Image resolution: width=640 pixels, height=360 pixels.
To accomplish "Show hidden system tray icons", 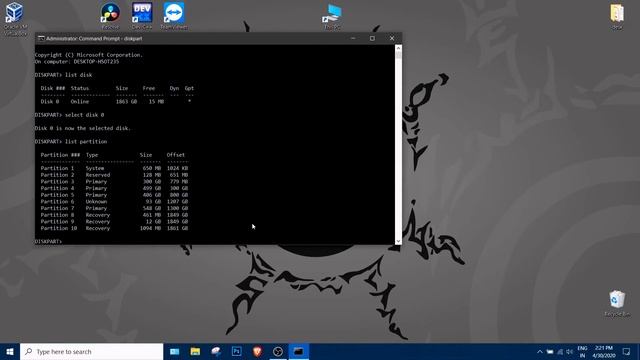I will coord(540,351).
